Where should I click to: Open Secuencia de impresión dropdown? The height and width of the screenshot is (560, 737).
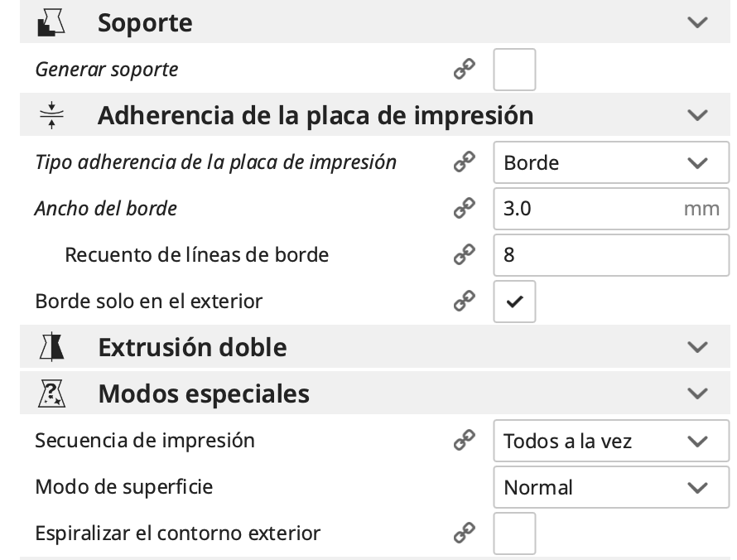[x=610, y=441]
